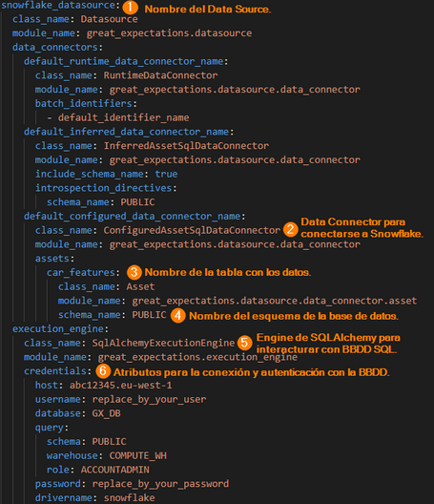The width and height of the screenshot is (434, 504).
Task: Click the data_connectors key
Action: pos(55,48)
